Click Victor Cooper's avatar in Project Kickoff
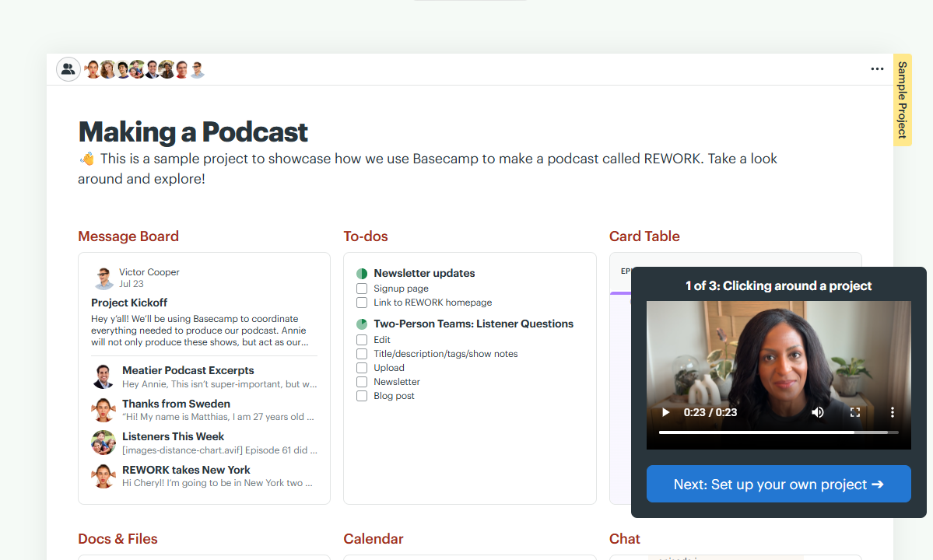 pos(103,278)
